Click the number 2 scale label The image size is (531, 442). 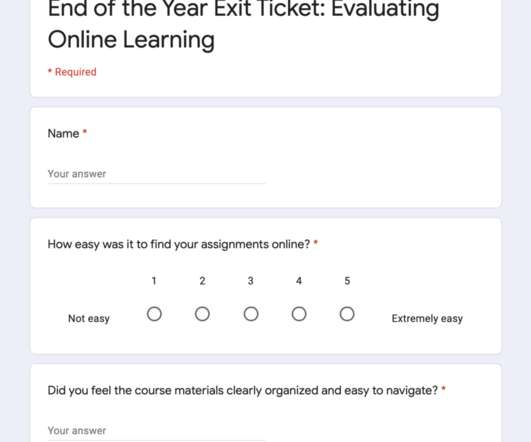tap(202, 281)
